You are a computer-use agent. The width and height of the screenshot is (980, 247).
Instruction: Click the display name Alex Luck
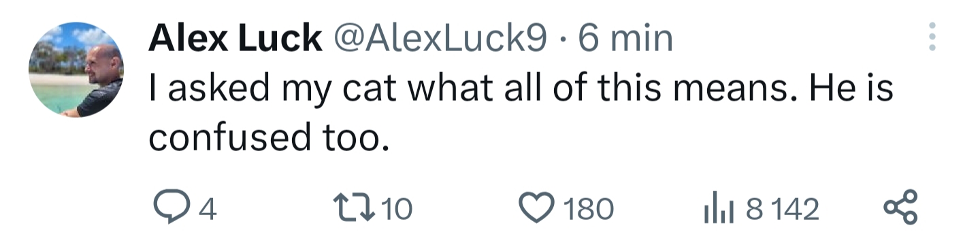tap(235, 39)
